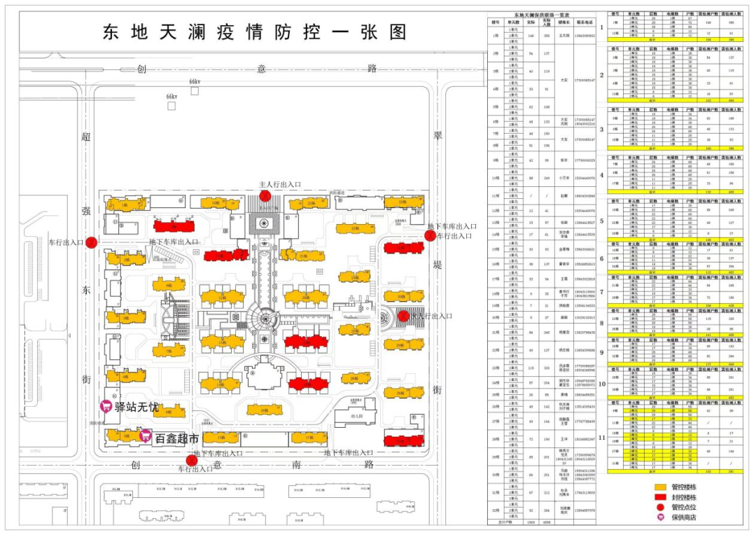
Task: Click the northeast 地下车库出入口 red marker
Action: click(x=430, y=236)
